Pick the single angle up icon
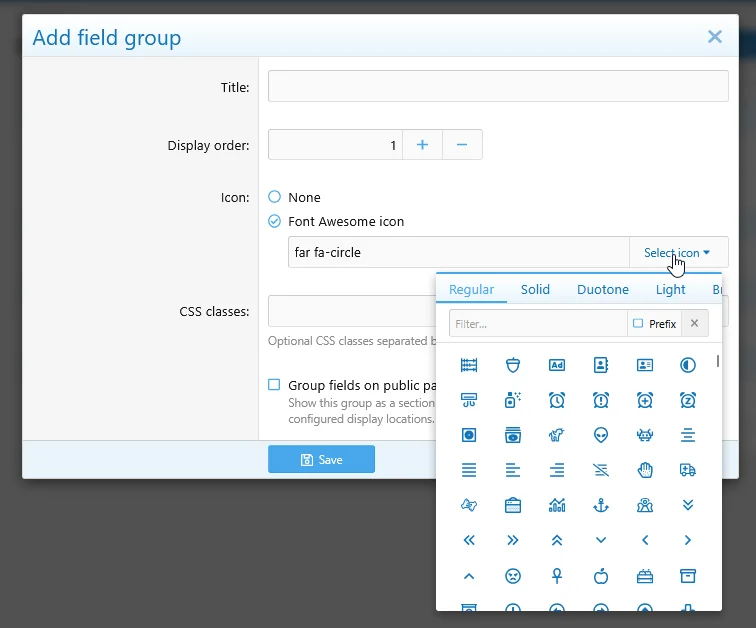Image resolution: width=756 pixels, height=628 pixels. [x=469, y=576]
